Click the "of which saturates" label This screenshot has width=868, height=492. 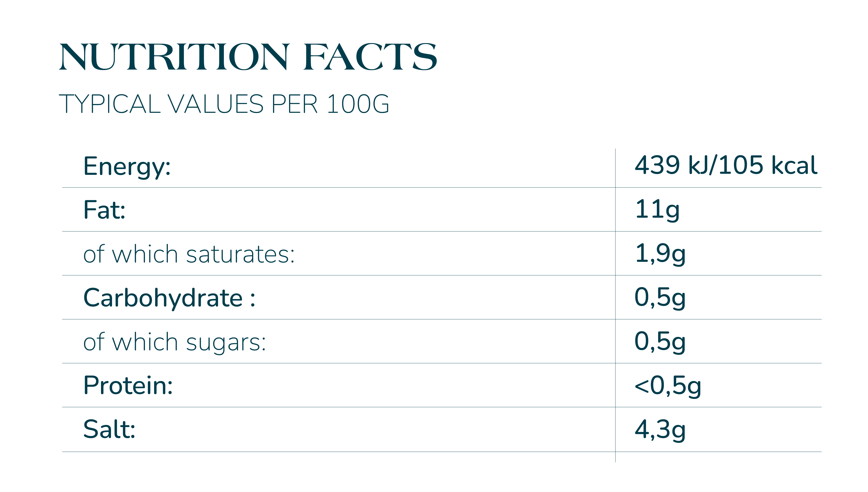[x=189, y=254]
